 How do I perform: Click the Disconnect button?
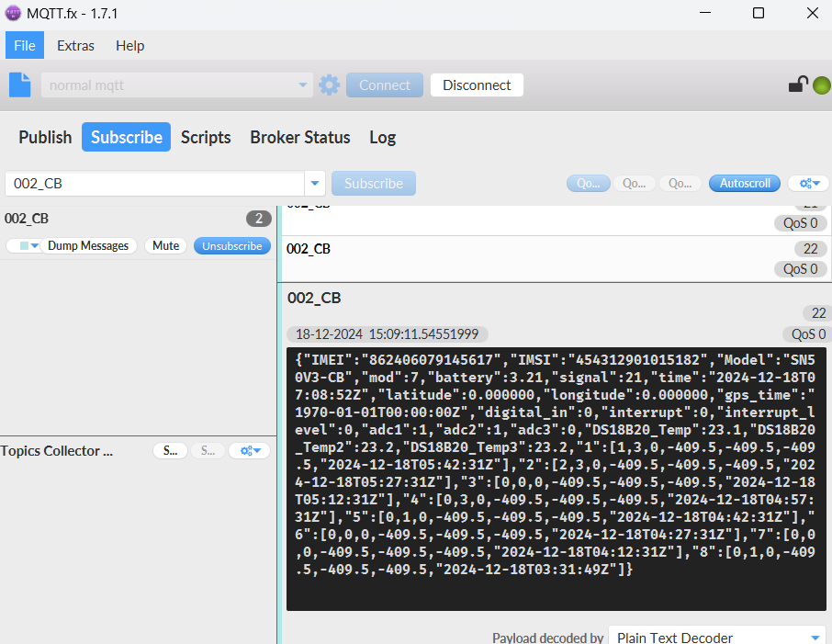coord(477,85)
